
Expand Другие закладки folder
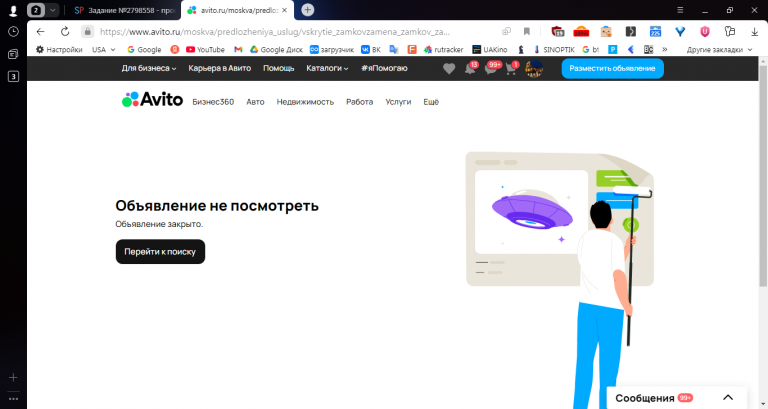pyautogui.click(x=719, y=49)
